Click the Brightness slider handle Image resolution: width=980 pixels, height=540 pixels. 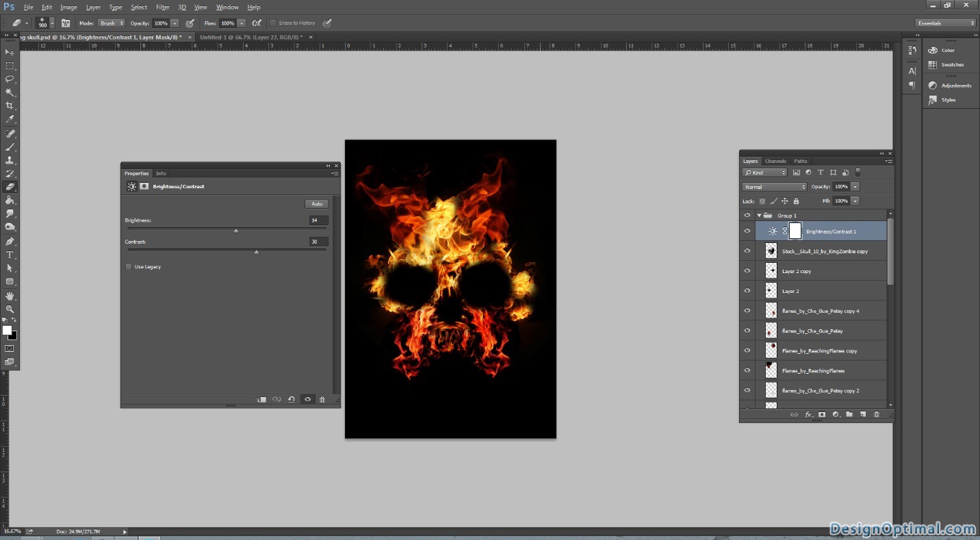[236, 231]
